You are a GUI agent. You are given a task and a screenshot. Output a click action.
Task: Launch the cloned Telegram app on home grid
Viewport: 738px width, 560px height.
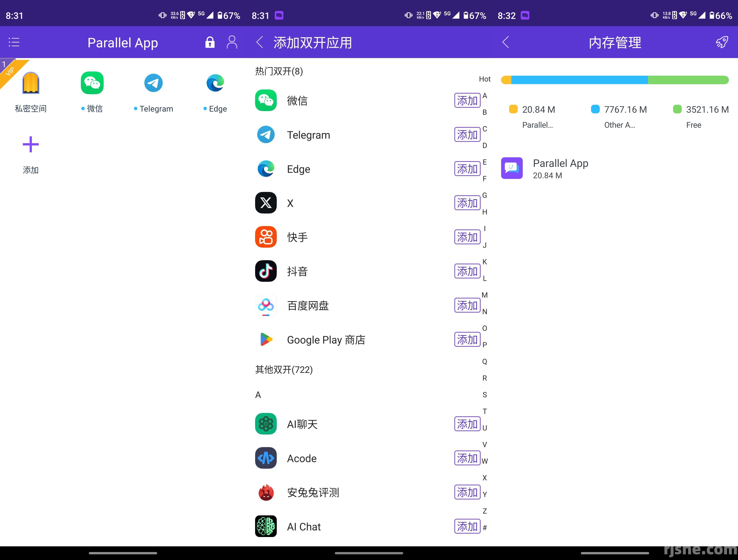(x=154, y=83)
